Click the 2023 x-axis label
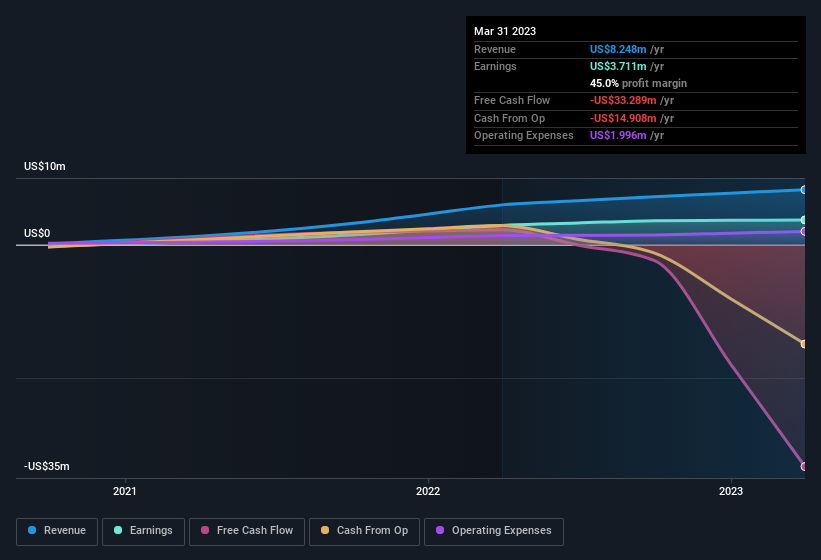This screenshot has height=560, width=821. (730, 491)
